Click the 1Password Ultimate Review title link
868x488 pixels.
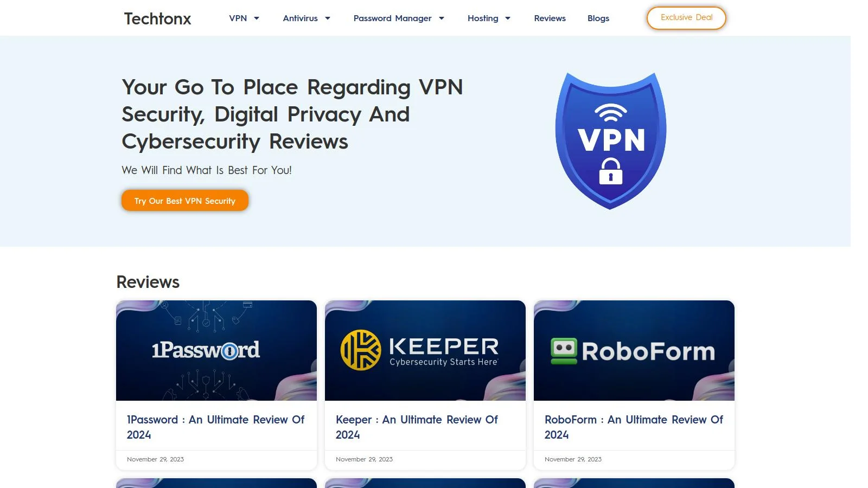[216, 427]
